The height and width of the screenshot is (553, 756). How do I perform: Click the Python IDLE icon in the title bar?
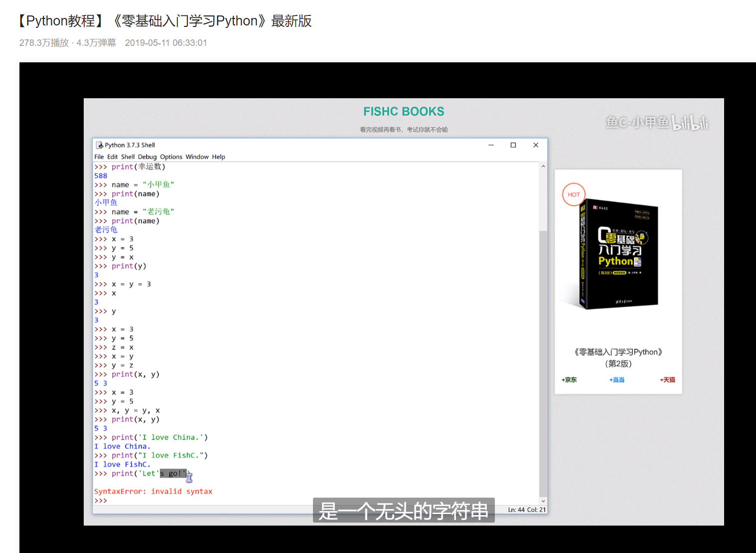[x=100, y=145]
